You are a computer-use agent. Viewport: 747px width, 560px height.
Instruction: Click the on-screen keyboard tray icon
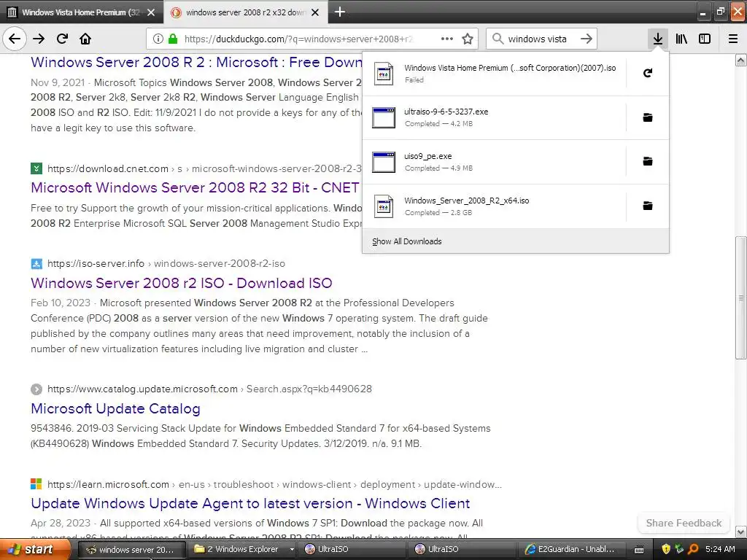coord(639,550)
